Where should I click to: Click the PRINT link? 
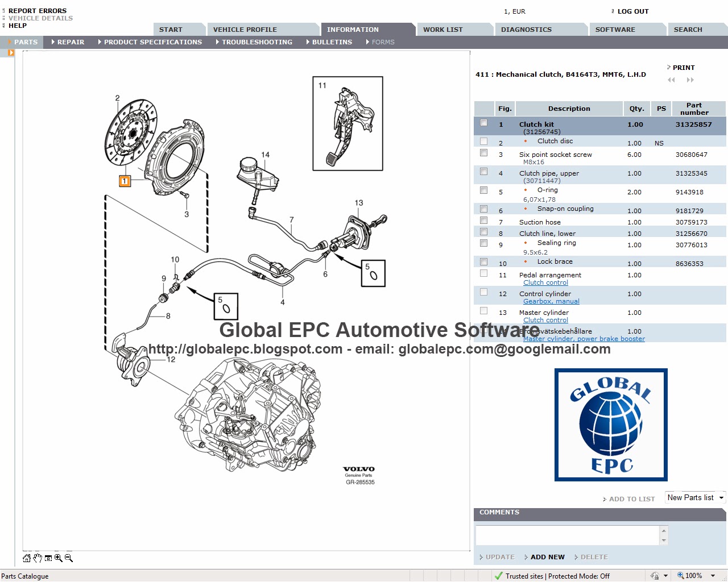tap(683, 68)
